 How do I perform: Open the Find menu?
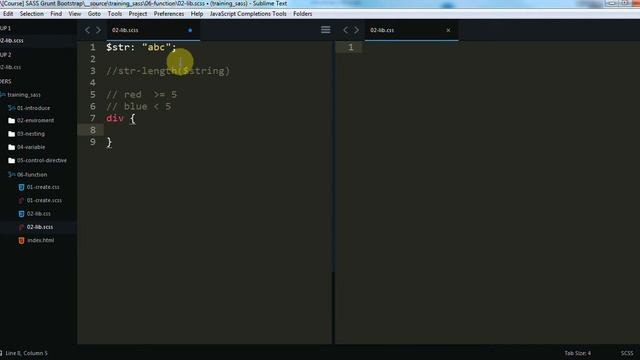coord(56,13)
